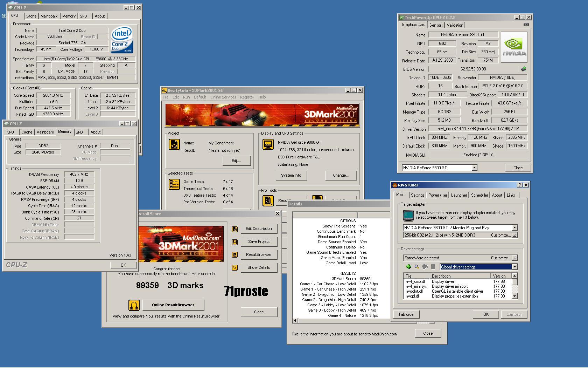Click the magnifier icon in RivaTuner driver settings
This screenshot has height=368, width=588.
click(417, 267)
